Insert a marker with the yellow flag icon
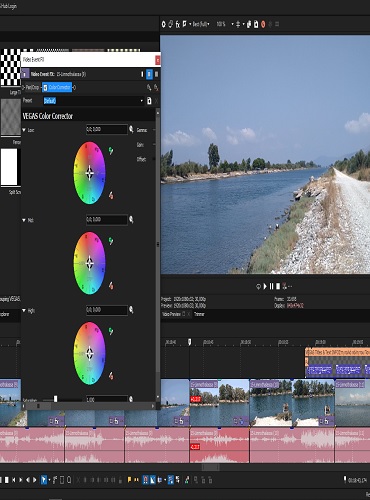370x500 pixels. coord(129,480)
